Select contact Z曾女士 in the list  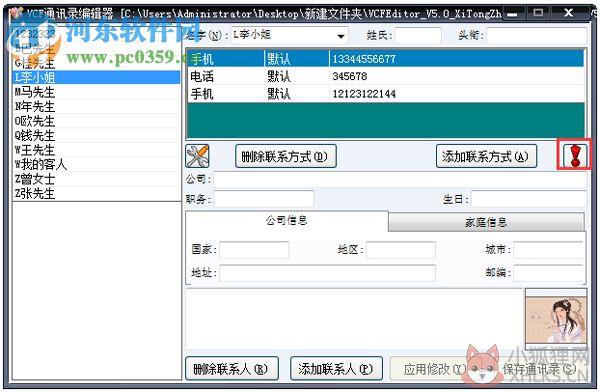coord(96,179)
